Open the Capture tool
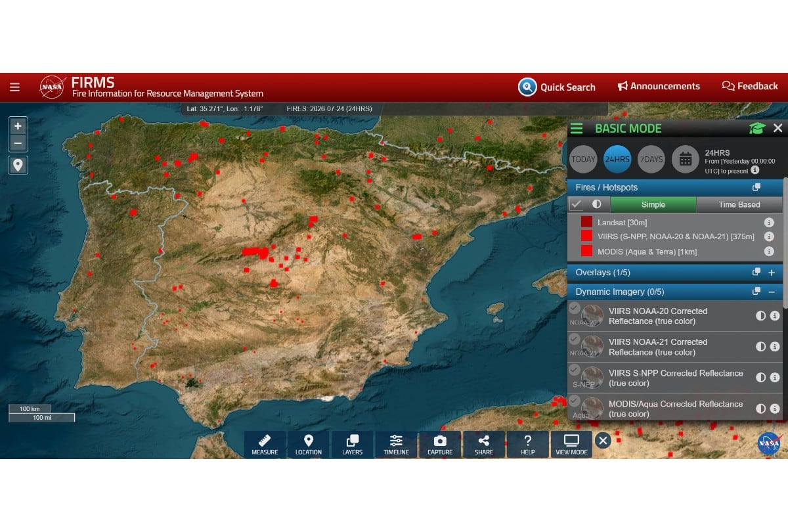788x532 pixels. tap(440, 445)
